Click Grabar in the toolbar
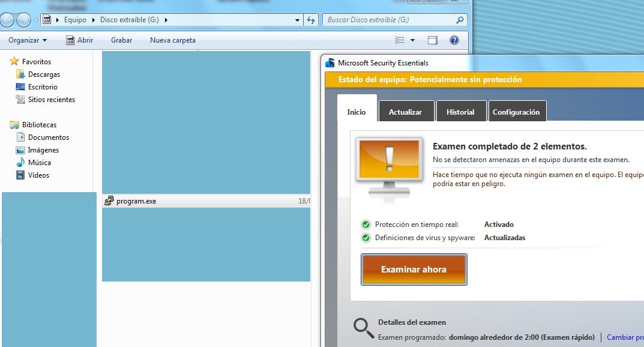The height and width of the screenshot is (347, 644). coord(121,40)
